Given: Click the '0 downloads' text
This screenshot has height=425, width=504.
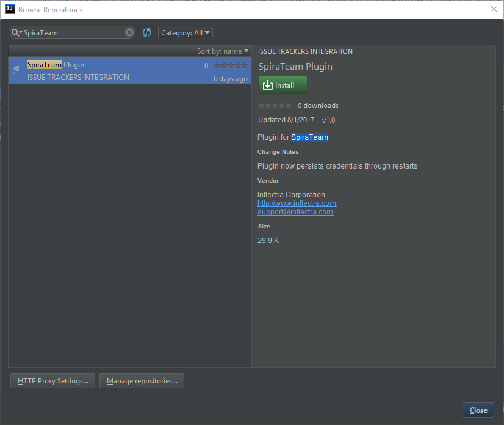Looking at the screenshot, I should (x=318, y=106).
